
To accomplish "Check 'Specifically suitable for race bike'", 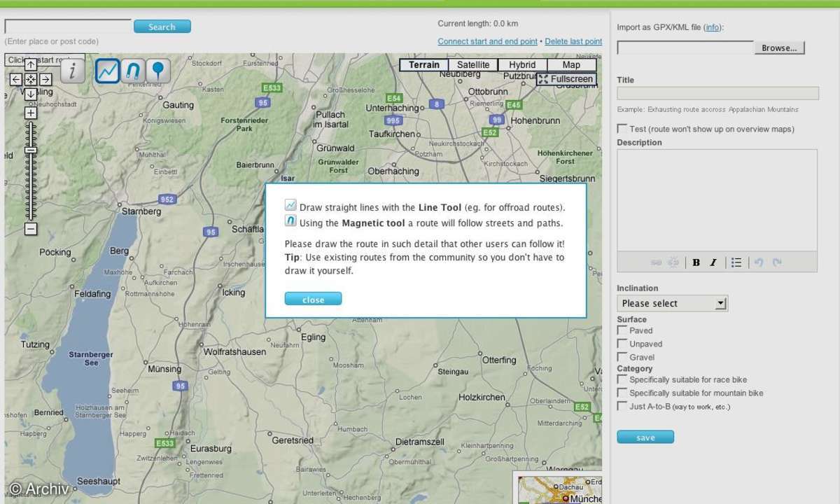I will click(622, 379).
